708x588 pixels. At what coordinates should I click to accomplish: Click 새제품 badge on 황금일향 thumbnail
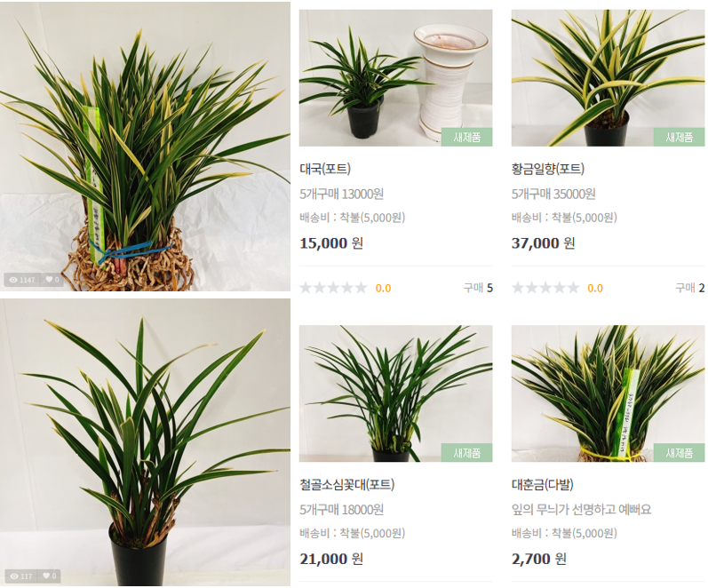click(679, 137)
